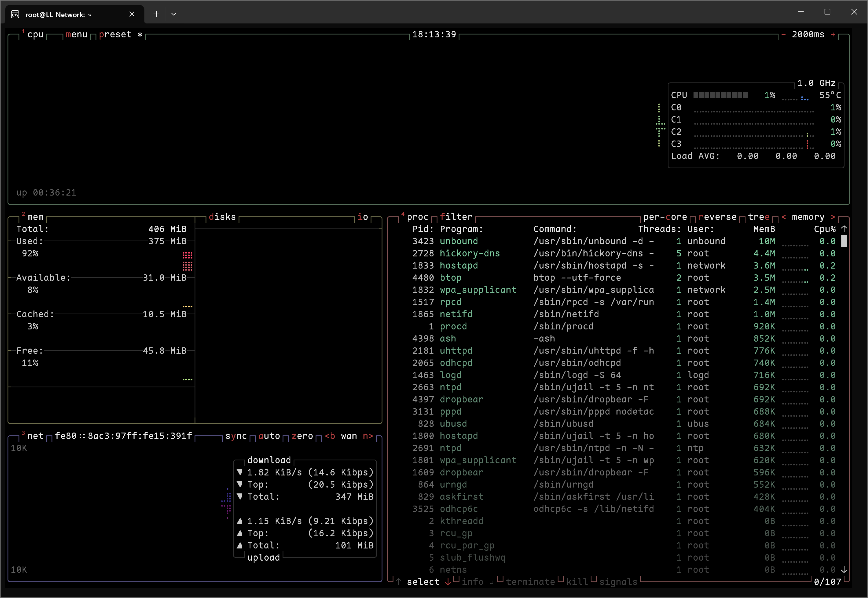Click the Cpu% column header

[825, 229]
